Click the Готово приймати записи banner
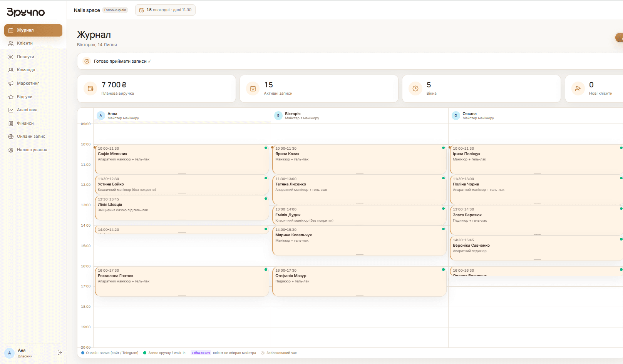The image size is (623, 364). click(x=350, y=61)
